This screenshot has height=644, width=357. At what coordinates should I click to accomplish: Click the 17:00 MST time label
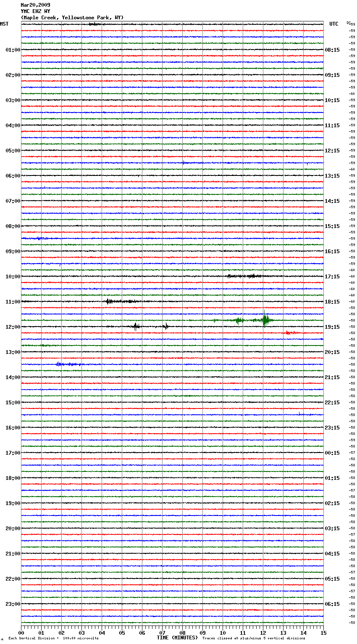coord(13,453)
